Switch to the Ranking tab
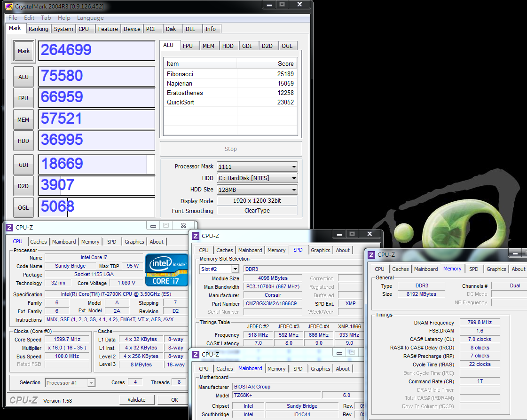Viewport: 527px width, 420px height. (x=39, y=29)
